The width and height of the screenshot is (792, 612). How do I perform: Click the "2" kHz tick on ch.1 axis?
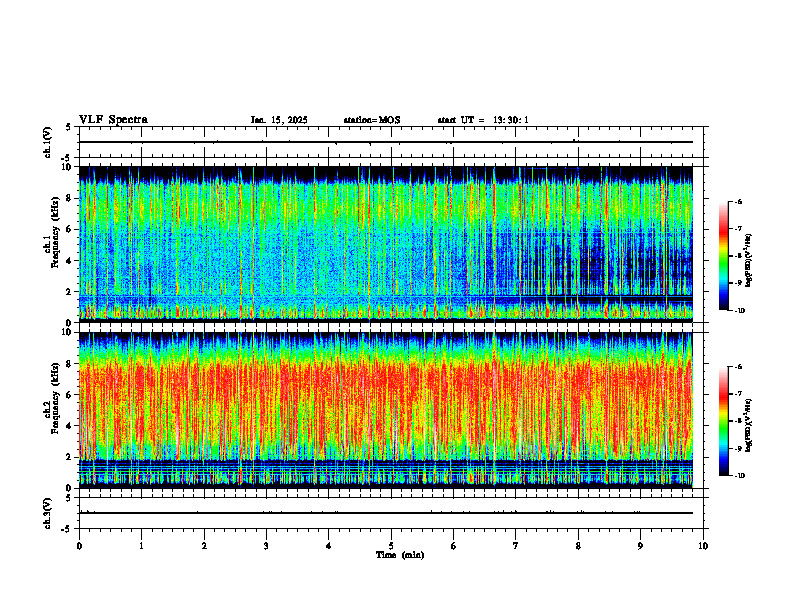coord(70,291)
